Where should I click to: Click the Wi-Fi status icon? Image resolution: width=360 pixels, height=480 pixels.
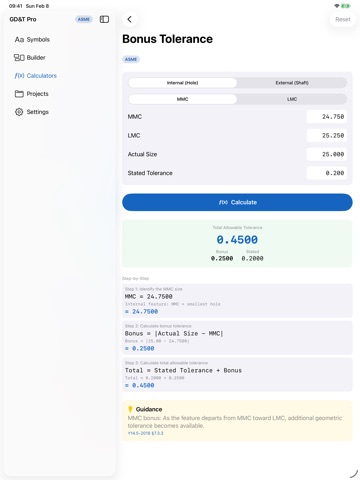coord(337,6)
